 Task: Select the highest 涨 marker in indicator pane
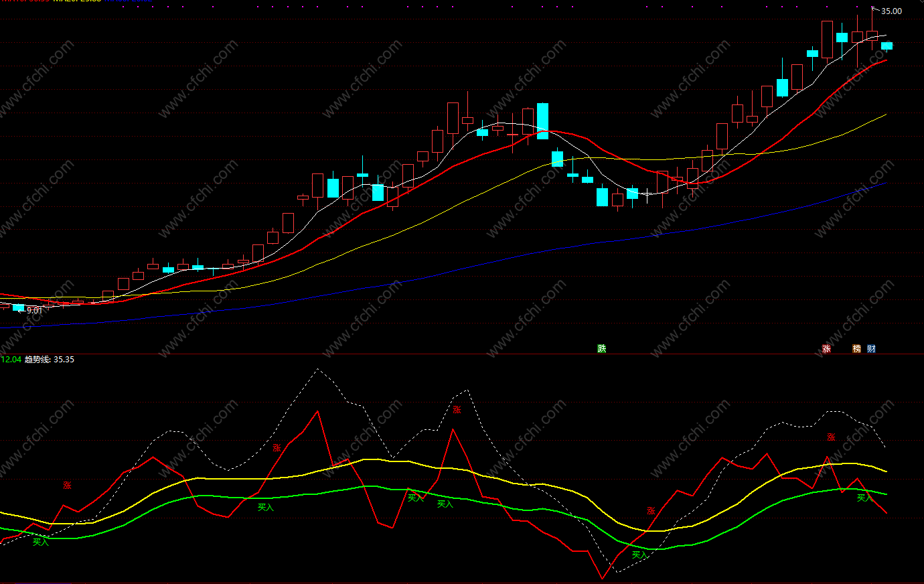coord(457,410)
